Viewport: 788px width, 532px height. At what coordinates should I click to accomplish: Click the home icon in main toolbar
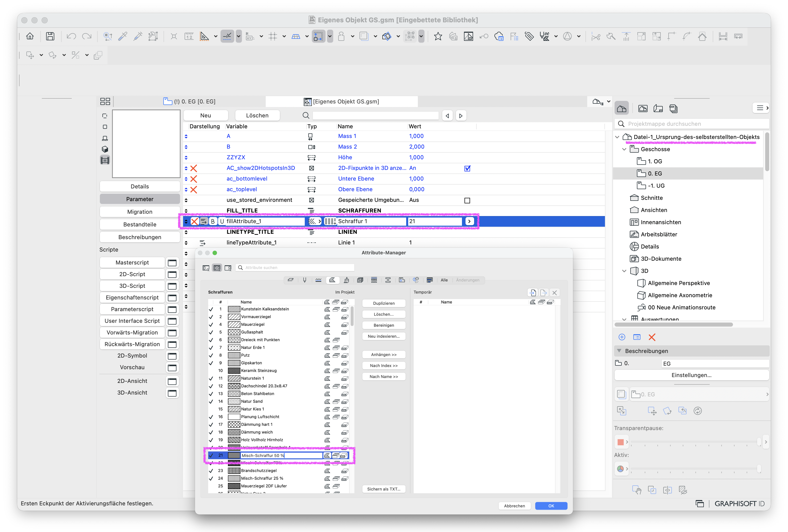pos(30,36)
